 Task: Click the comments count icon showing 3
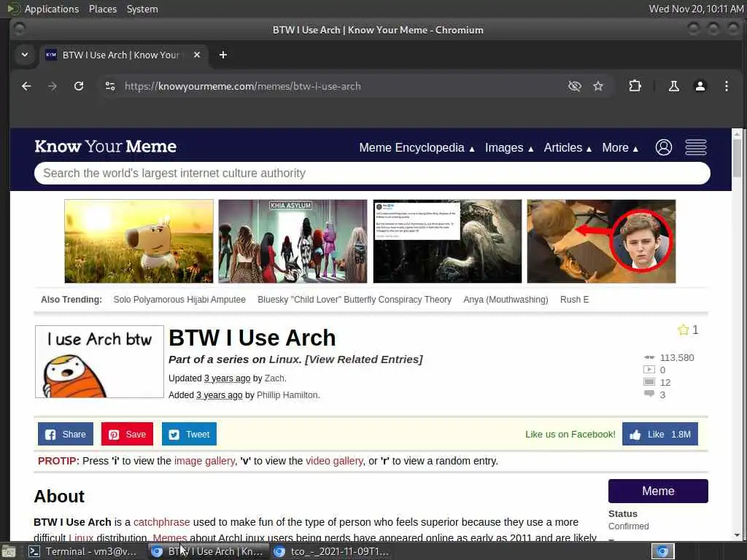tap(649, 394)
